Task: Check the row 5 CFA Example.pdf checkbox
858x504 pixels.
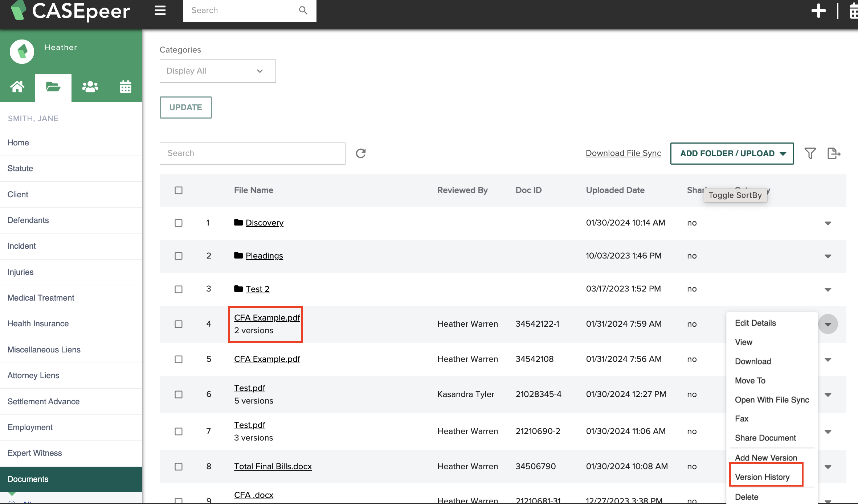Action: (x=179, y=359)
